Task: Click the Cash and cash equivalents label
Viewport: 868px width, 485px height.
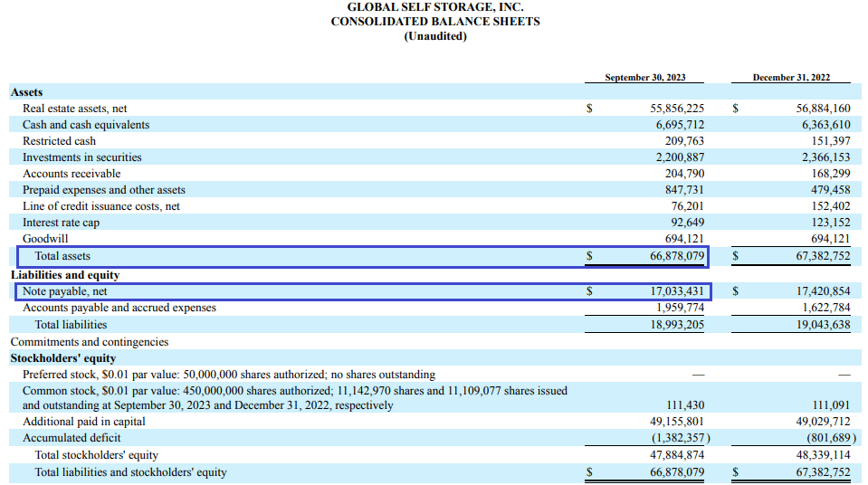Action: [86, 125]
